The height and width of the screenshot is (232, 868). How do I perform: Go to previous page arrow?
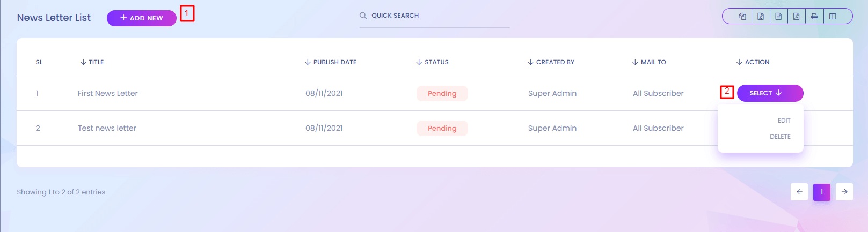[799, 192]
